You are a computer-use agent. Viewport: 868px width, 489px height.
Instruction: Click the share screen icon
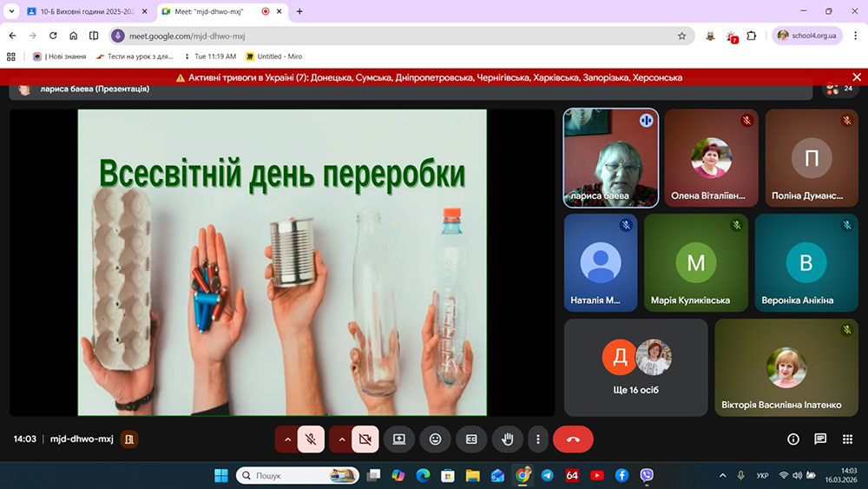tap(399, 439)
